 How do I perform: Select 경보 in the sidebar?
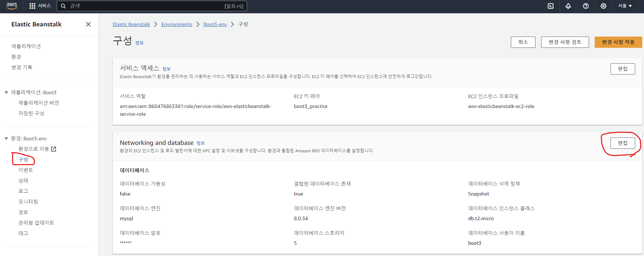point(23,212)
